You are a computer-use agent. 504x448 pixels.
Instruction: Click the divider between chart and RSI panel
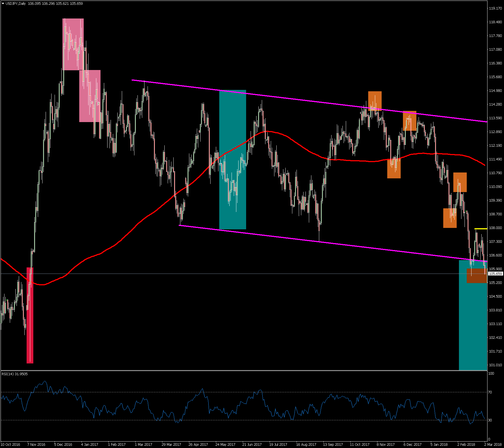coord(244,370)
